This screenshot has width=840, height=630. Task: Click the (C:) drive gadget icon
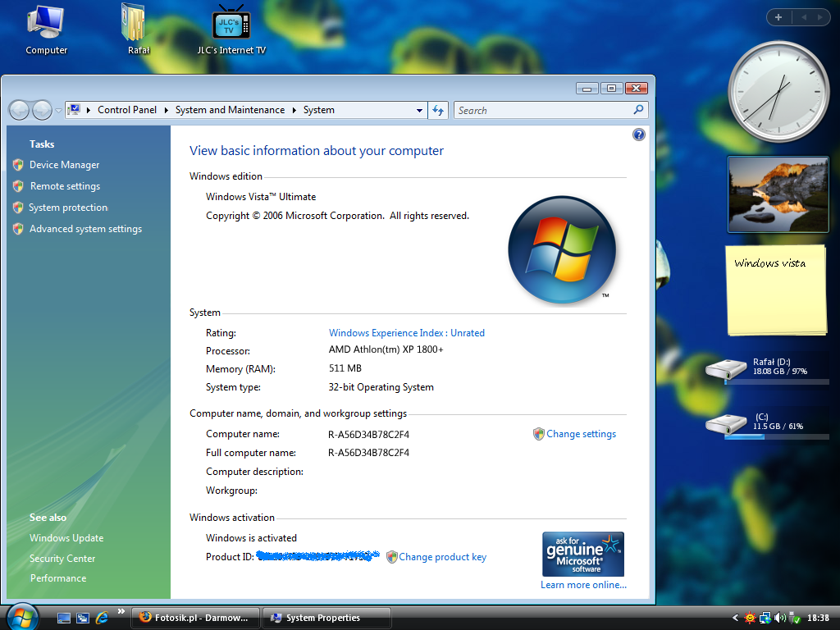click(726, 424)
